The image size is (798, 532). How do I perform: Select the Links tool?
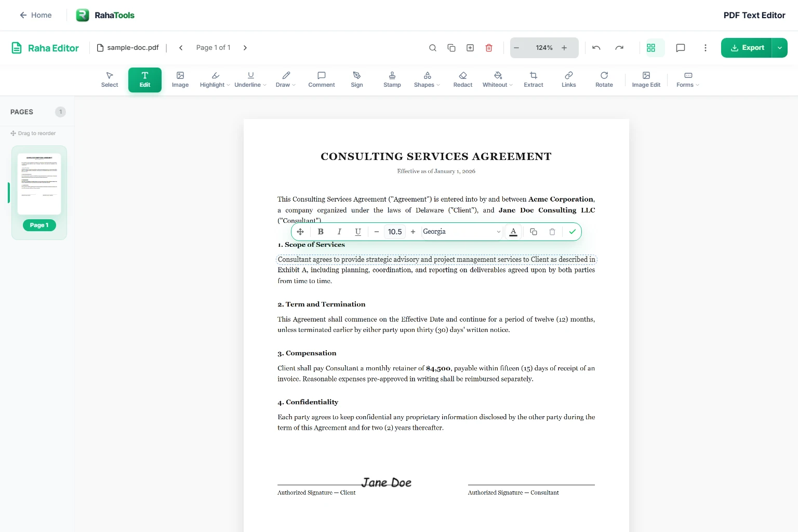click(569, 80)
